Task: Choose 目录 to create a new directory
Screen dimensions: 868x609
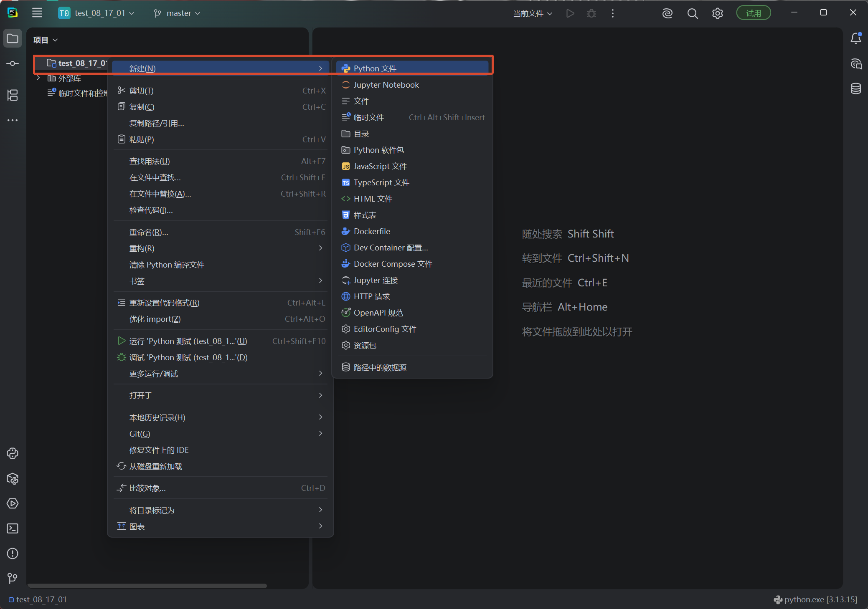Action: (x=412, y=134)
